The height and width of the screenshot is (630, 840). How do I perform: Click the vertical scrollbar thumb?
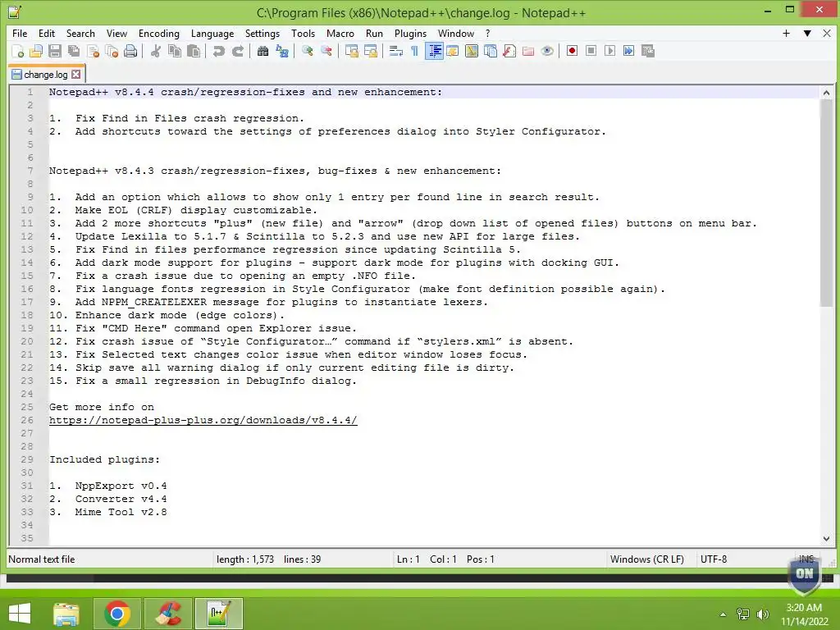pos(826,203)
